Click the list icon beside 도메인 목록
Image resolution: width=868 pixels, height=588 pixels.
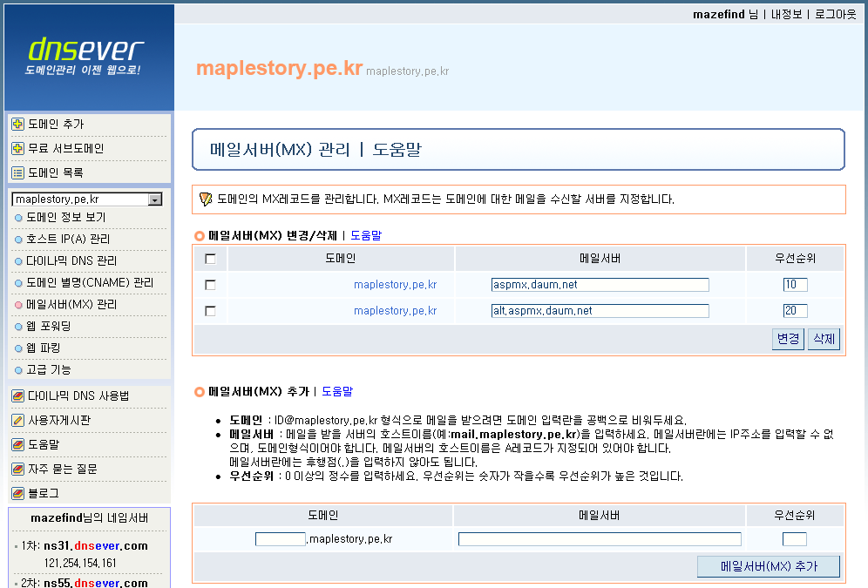[17, 172]
